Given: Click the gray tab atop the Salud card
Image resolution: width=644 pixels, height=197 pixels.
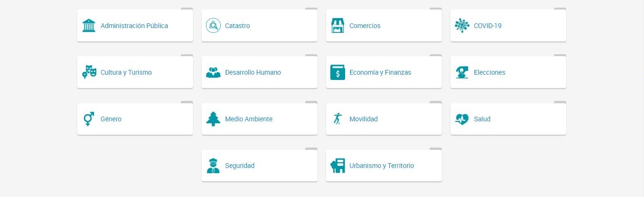Looking at the screenshot, I should click(560, 102).
